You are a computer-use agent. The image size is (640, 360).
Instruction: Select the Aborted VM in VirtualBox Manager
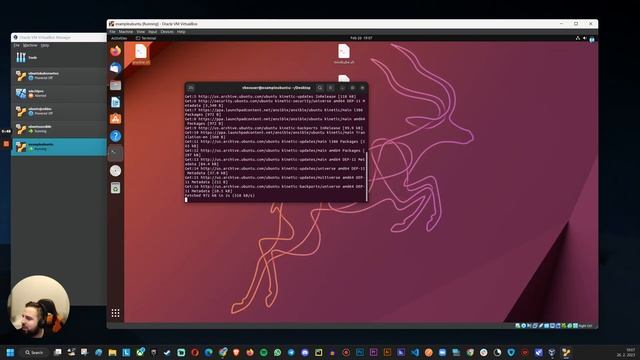click(x=59, y=93)
